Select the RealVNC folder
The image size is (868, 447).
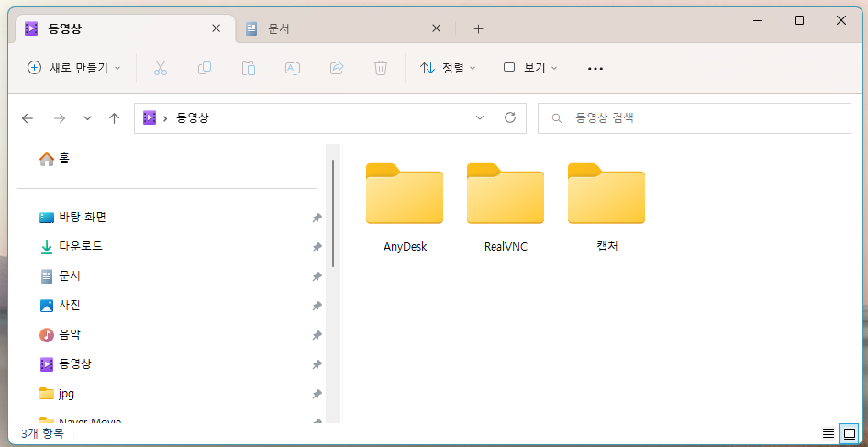pos(506,207)
